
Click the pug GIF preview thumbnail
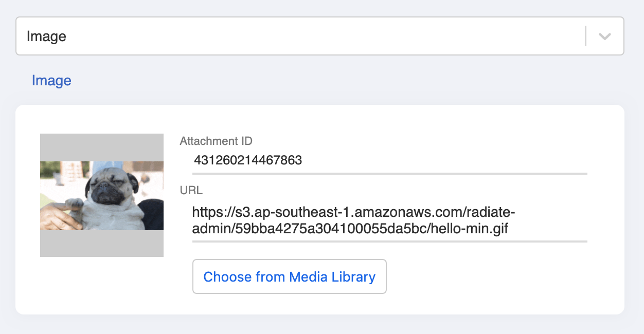(x=102, y=195)
